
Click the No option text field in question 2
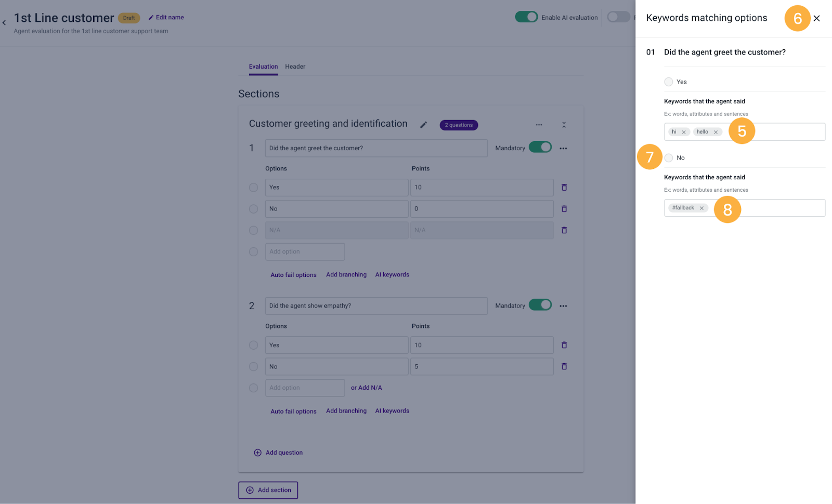tap(337, 366)
